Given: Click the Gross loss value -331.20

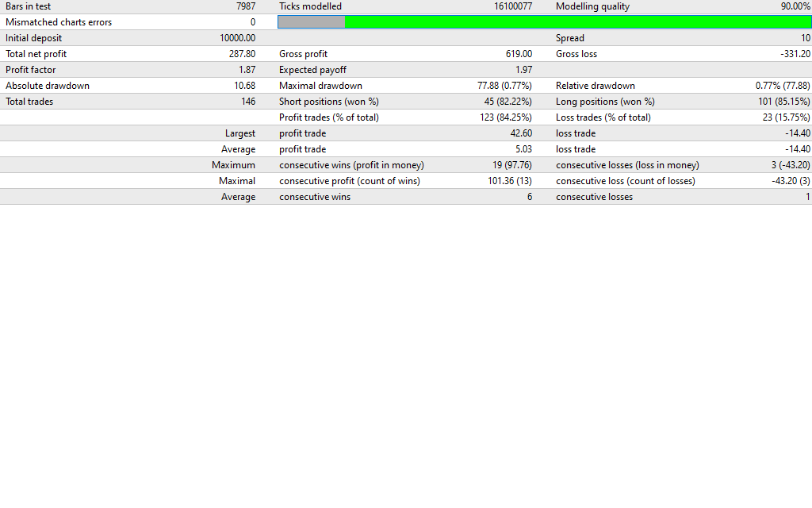Looking at the screenshot, I should pyautogui.click(x=795, y=54).
